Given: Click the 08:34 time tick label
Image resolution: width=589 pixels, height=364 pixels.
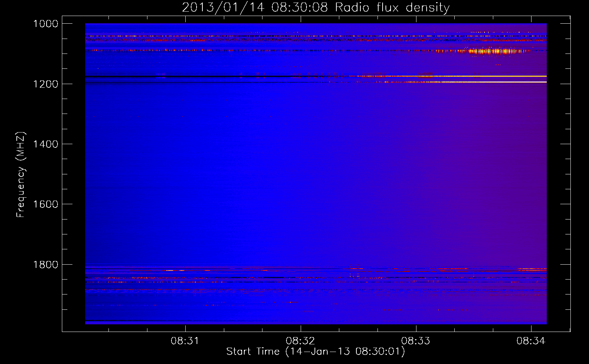Looking at the screenshot, I should point(531,341).
